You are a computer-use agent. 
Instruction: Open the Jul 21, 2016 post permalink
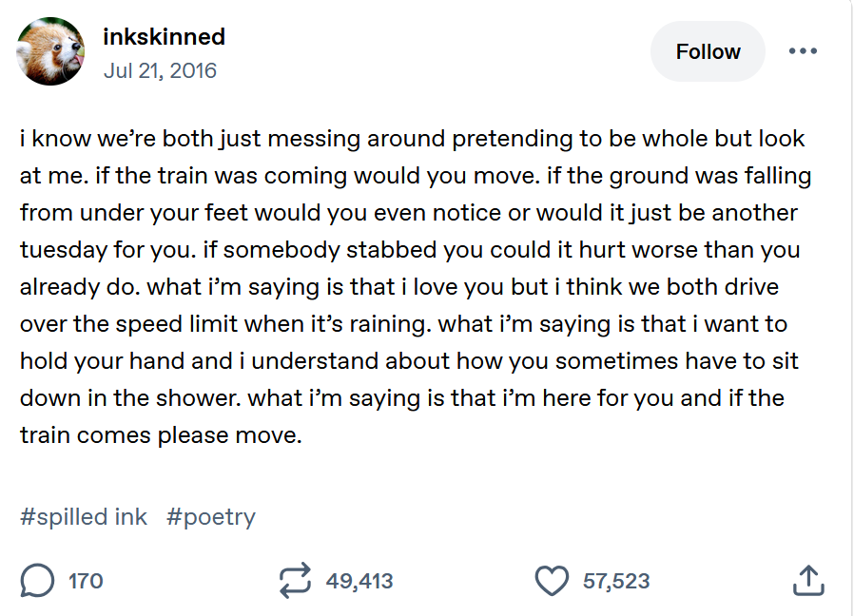(x=160, y=70)
